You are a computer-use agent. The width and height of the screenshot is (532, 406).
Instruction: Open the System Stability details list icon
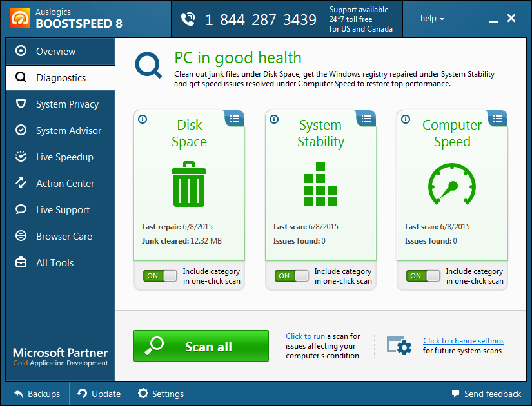click(x=366, y=119)
